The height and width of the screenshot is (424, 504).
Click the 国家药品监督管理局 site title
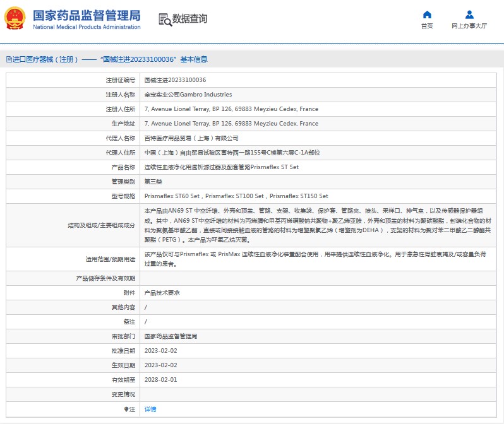click(x=86, y=16)
